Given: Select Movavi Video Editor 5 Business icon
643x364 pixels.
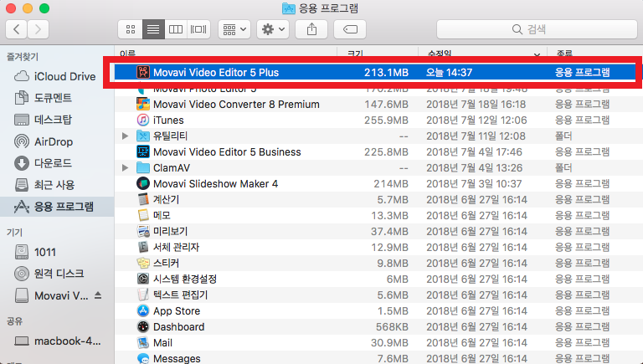Looking at the screenshot, I should point(142,151).
